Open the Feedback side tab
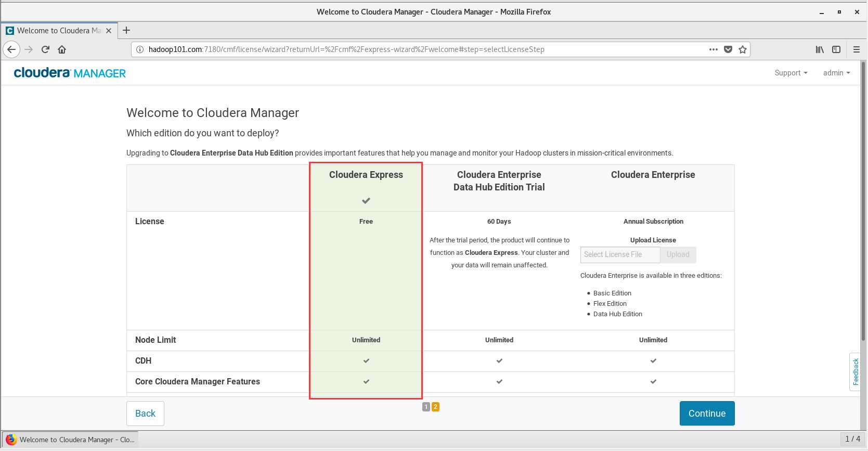Screen dimensions: 868x451 [x=855, y=372]
